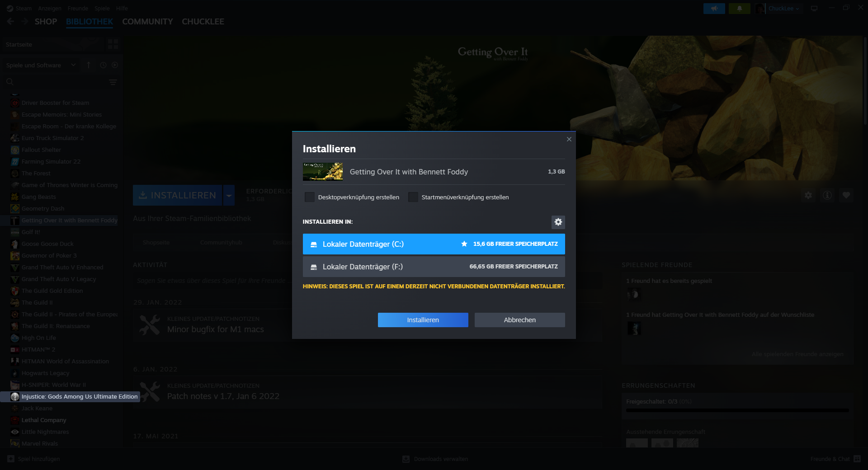
Task: Close the Installieren dialog
Action: coord(569,139)
